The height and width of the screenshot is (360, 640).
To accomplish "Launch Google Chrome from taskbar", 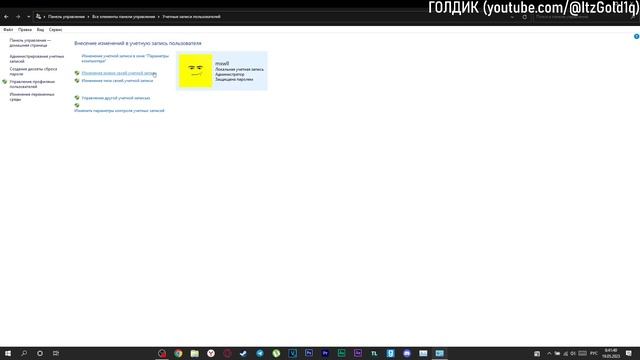I will [178, 353].
